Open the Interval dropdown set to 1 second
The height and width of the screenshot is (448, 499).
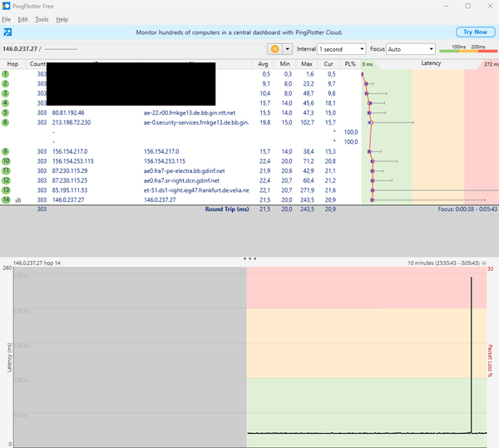[342, 49]
